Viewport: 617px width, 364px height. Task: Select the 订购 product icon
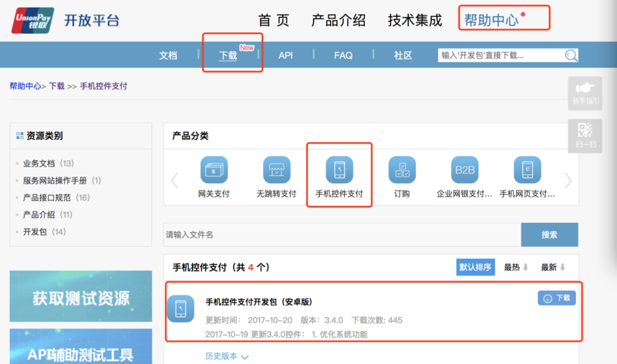coord(402,170)
